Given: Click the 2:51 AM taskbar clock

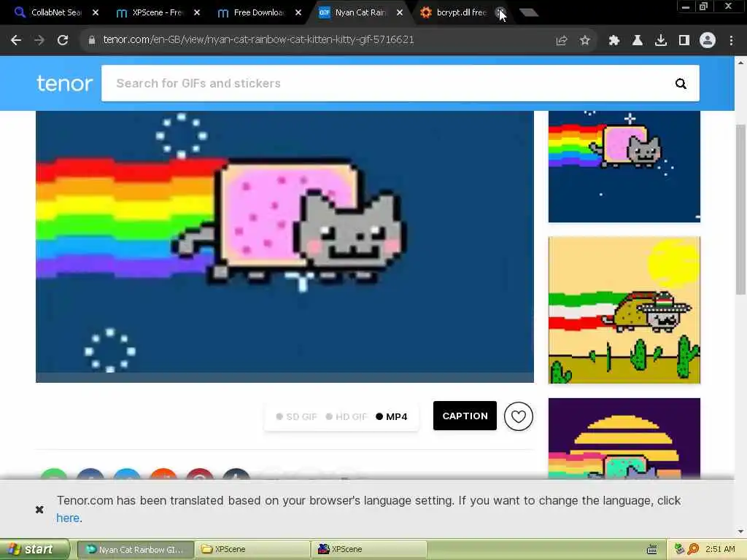Looking at the screenshot, I should coord(720,549).
